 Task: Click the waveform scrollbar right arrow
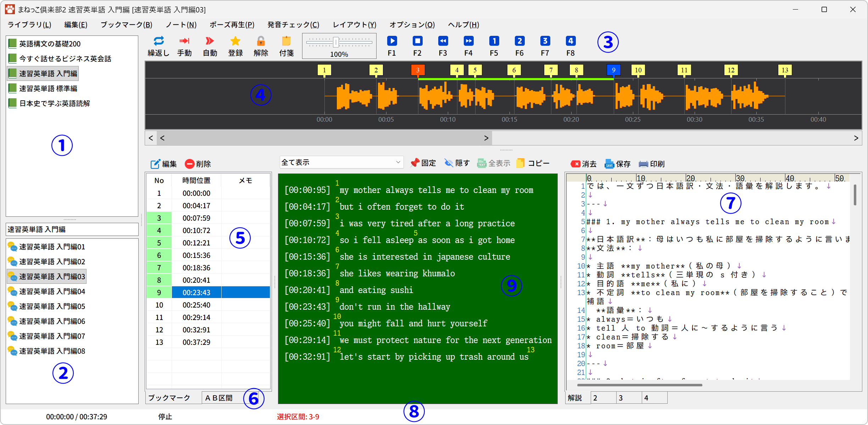pos(856,138)
